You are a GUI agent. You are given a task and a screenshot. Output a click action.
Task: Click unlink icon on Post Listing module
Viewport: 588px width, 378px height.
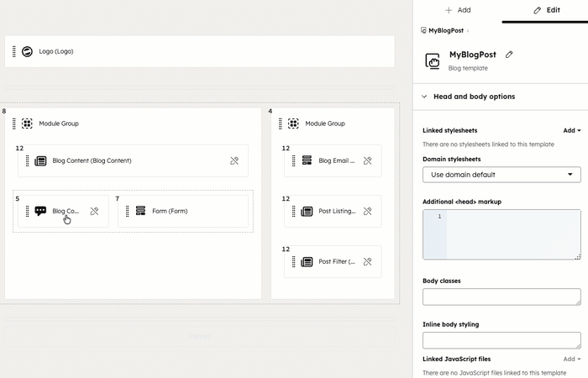[367, 211]
